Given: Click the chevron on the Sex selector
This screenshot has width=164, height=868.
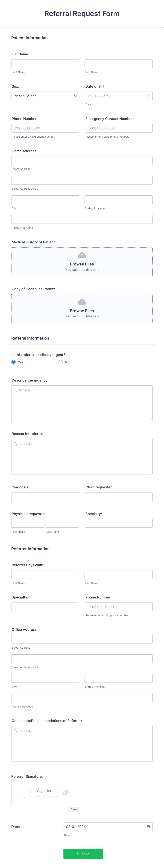Looking at the screenshot, I should (x=75, y=96).
